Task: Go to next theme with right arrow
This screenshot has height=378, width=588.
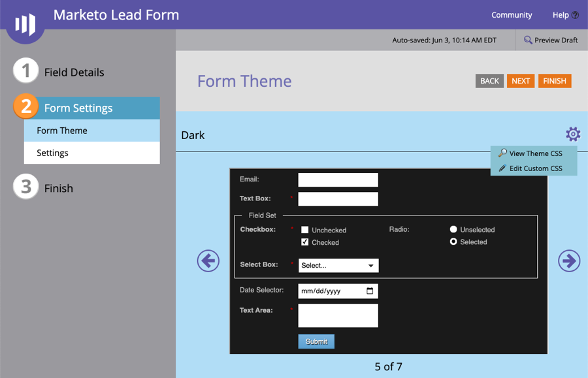Action: click(x=568, y=261)
